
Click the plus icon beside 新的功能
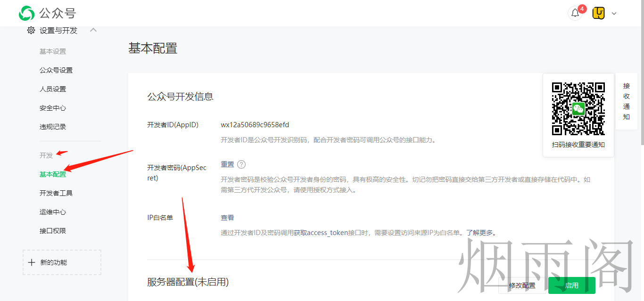tap(32, 262)
